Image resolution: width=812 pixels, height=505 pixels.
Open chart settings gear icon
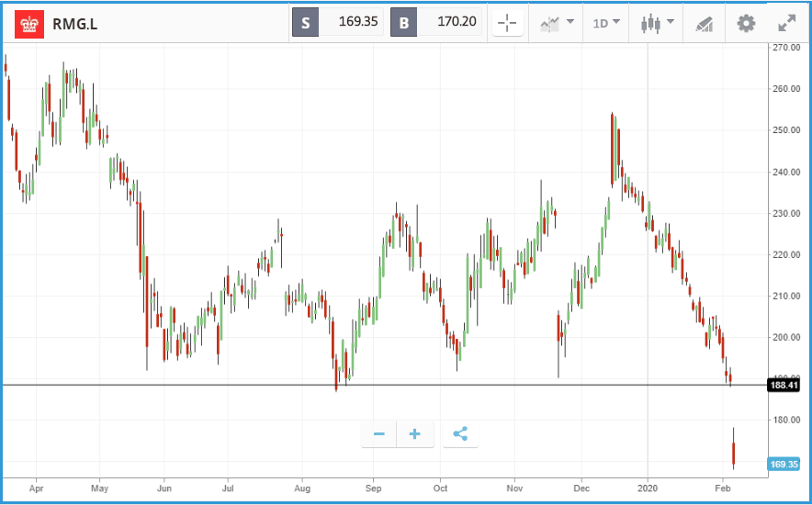[746, 23]
